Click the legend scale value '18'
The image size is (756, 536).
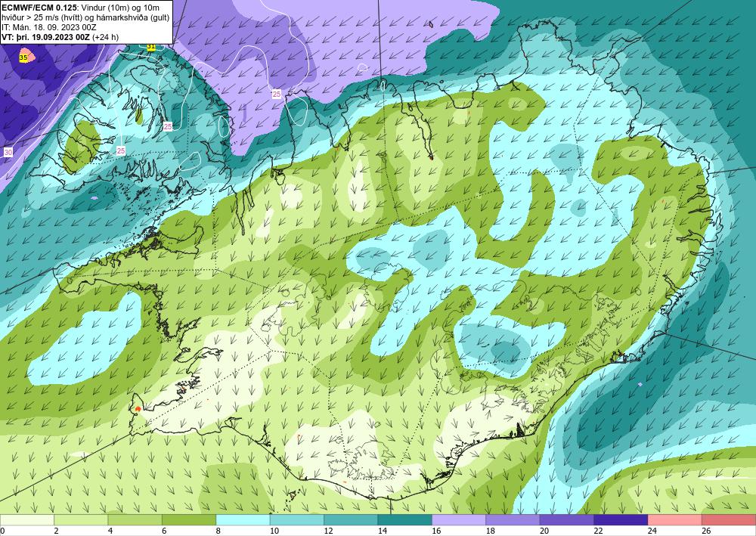[x=491, y=531]
